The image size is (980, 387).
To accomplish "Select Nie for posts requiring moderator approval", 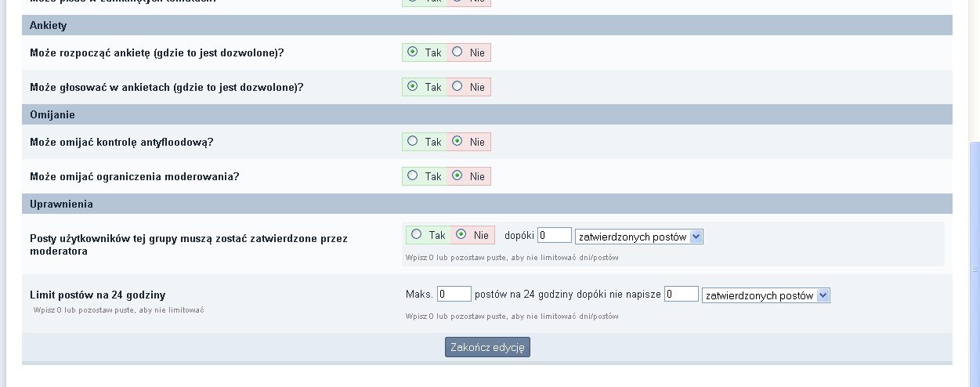I will click(x=461, y=234).
